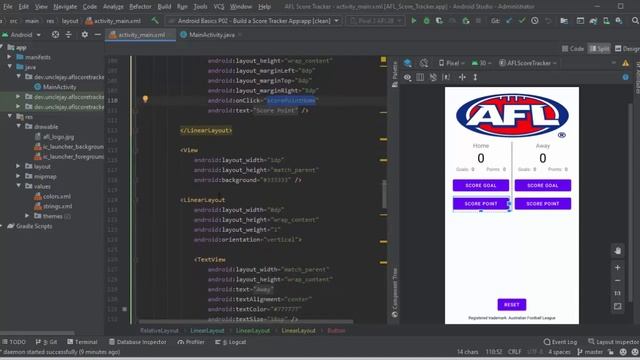This screenshot has height=360, width=640.
Task: Switch to MainActivity.java tab
Action: click(211, 35)
